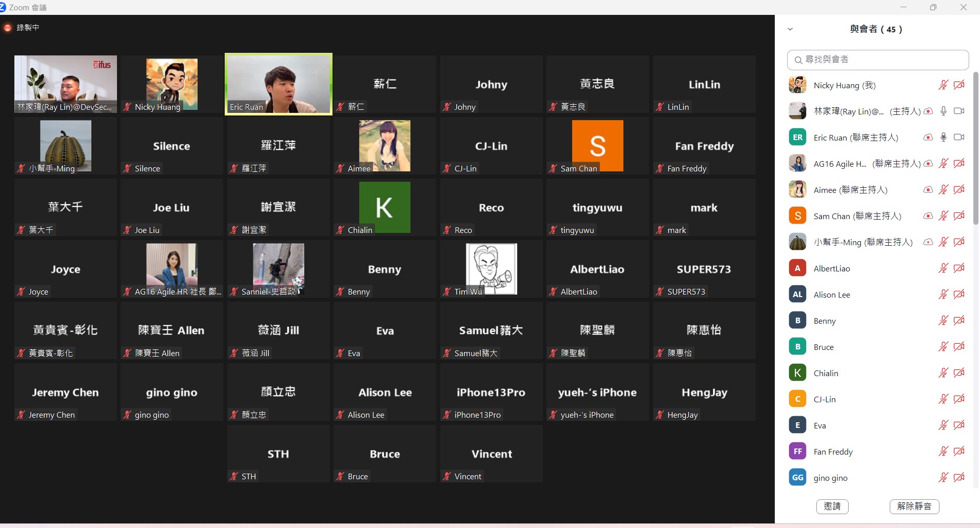Click the muted microphone icon for AlbertLiao

[x=943, y=268]
